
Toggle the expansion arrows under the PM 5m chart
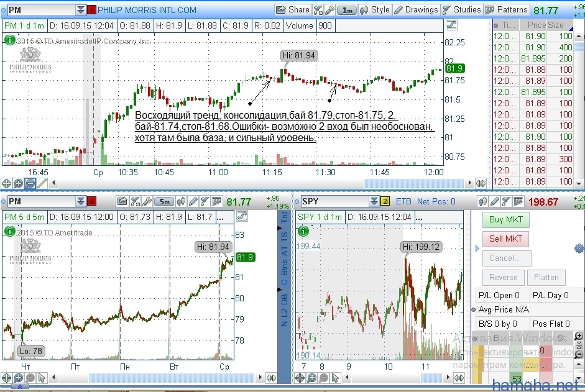pos(271,378)
